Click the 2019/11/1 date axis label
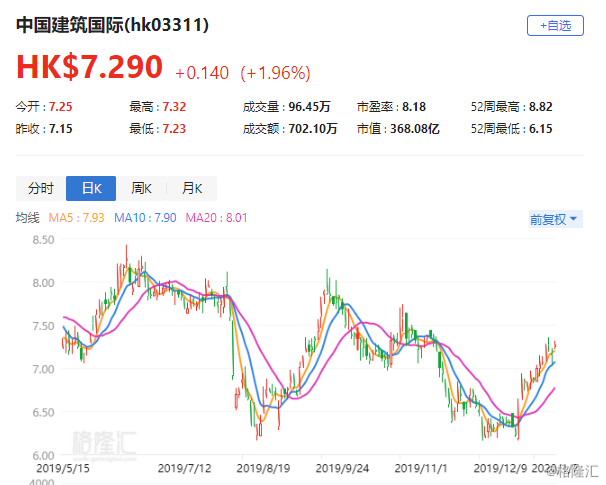The image size is (606, 485). coord(421,468)
